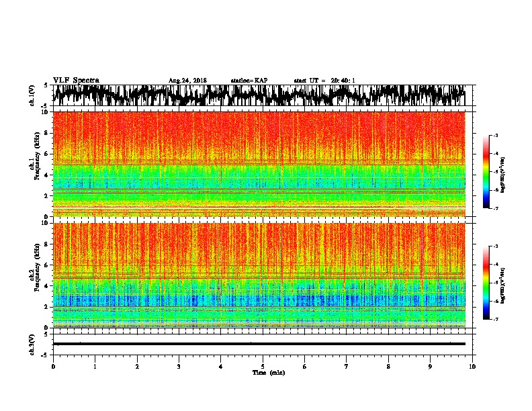Click ch.1 color bar label '-3'
This screenshot has height=411, width=532.
point(496,135)
